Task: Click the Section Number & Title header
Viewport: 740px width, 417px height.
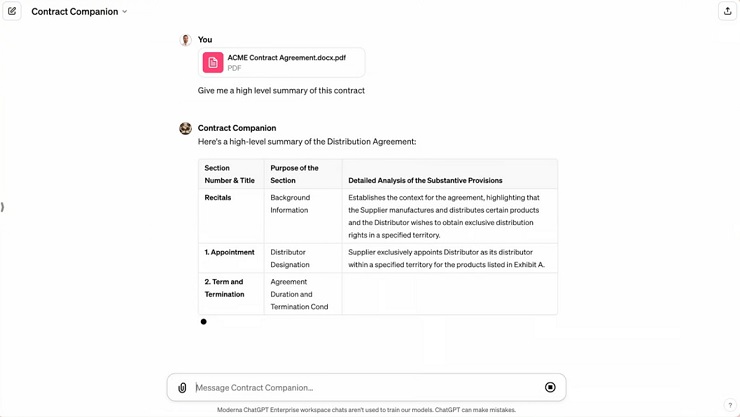Action: [229, 174]
